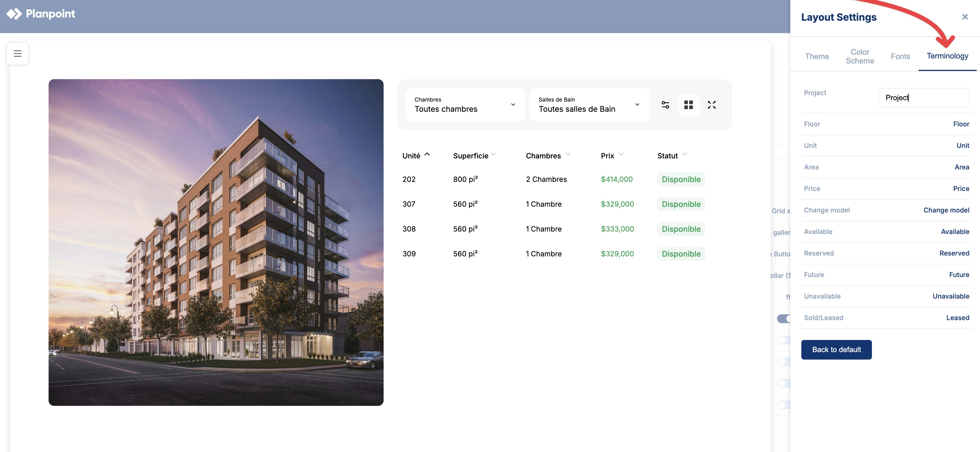Click the Planpoint logo

click(x=41, y=14)
